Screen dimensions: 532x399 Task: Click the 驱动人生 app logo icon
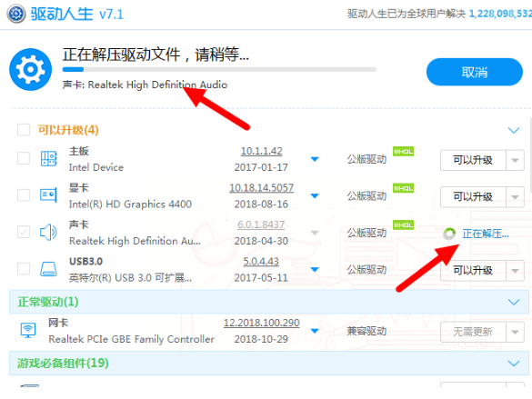(16, 14)
